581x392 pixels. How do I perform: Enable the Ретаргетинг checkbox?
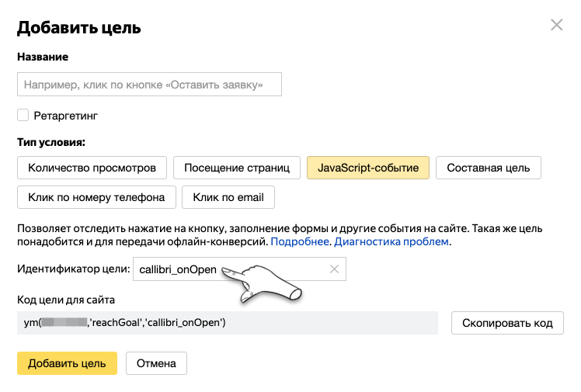pyautogui.click(x=23, y=116)
